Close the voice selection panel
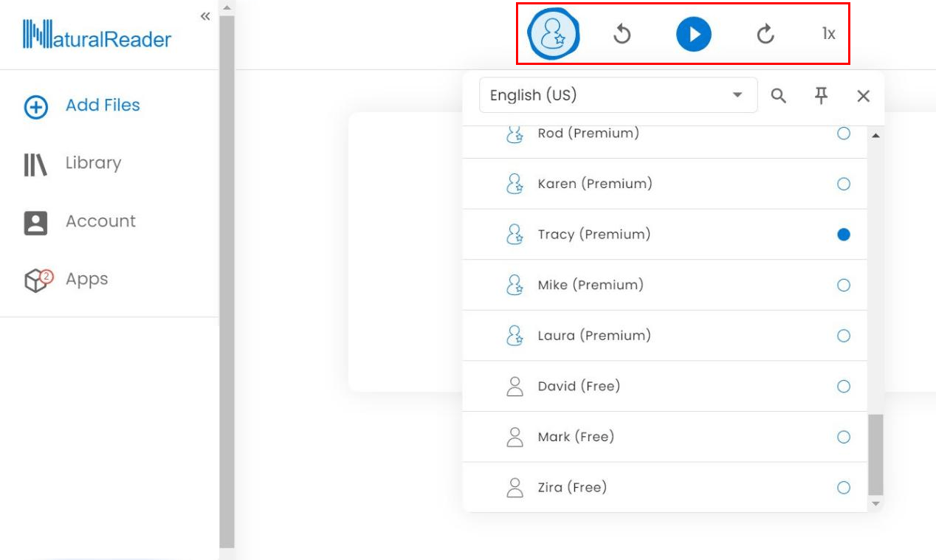 863,96
